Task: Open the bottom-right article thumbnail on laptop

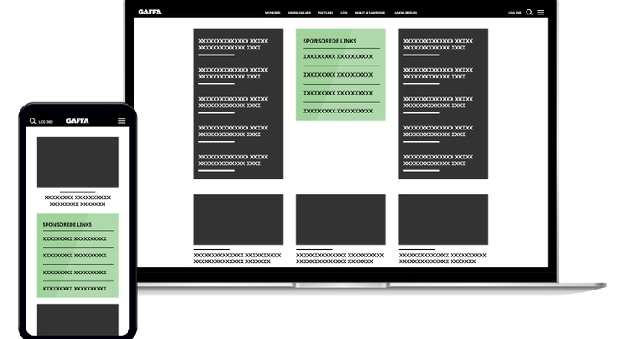Action: 443,220
